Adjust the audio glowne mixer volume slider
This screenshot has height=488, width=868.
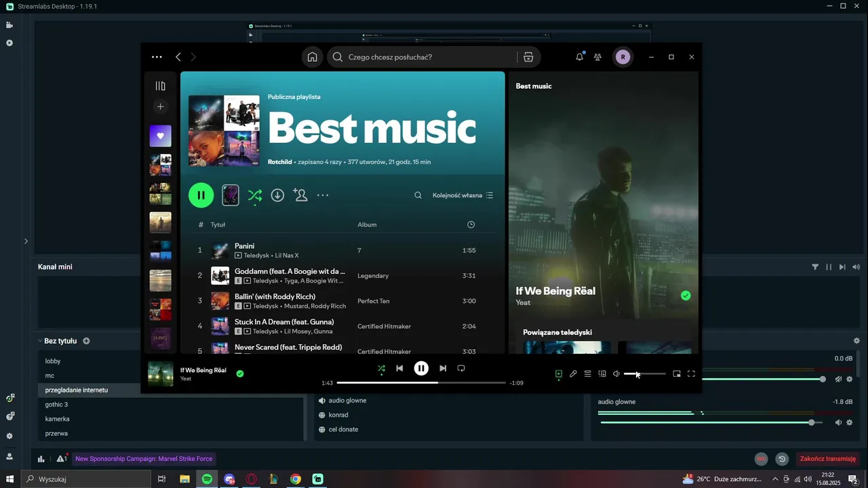tap(711, 422)
